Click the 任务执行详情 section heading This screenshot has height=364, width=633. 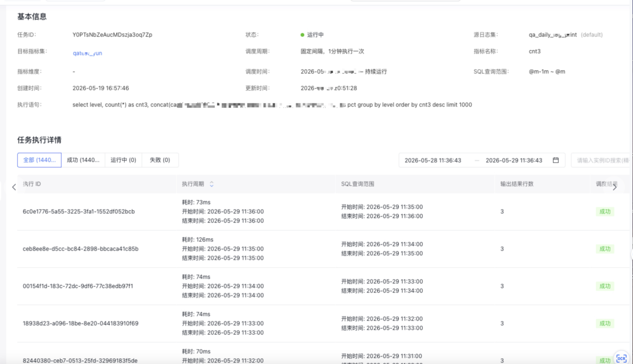39,140
